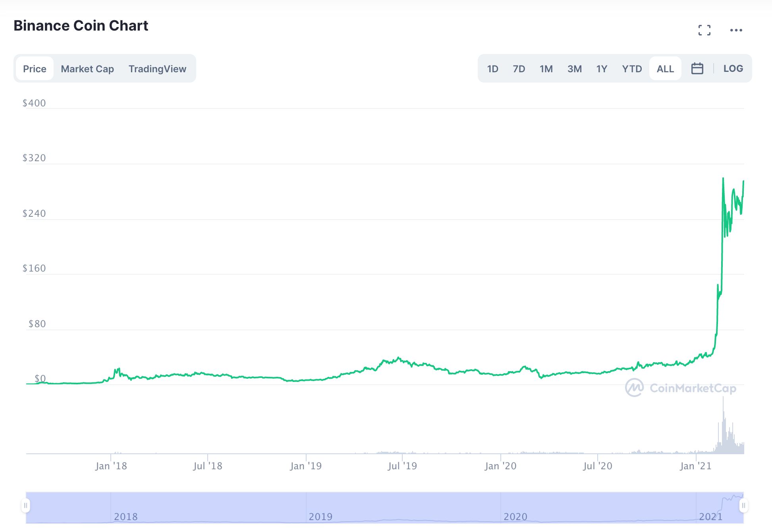Open the three-dot more options menu
This screenshot has width=772, height=532.
click(736, 30)
